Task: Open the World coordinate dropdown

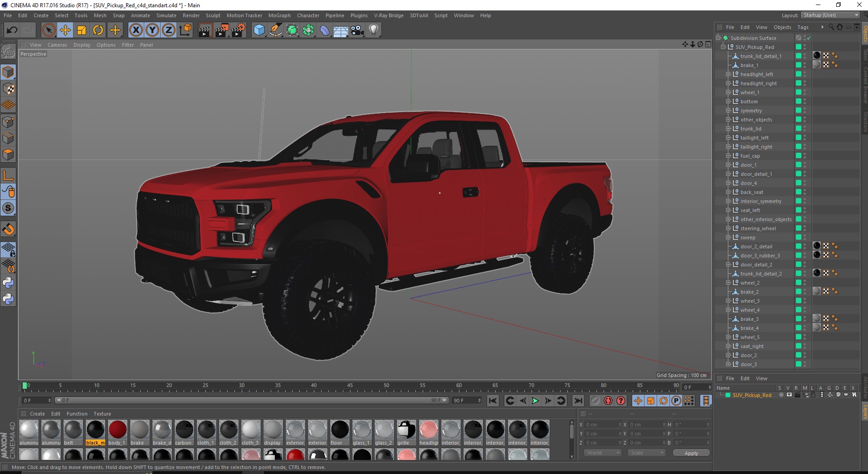Action: (602, 453)
